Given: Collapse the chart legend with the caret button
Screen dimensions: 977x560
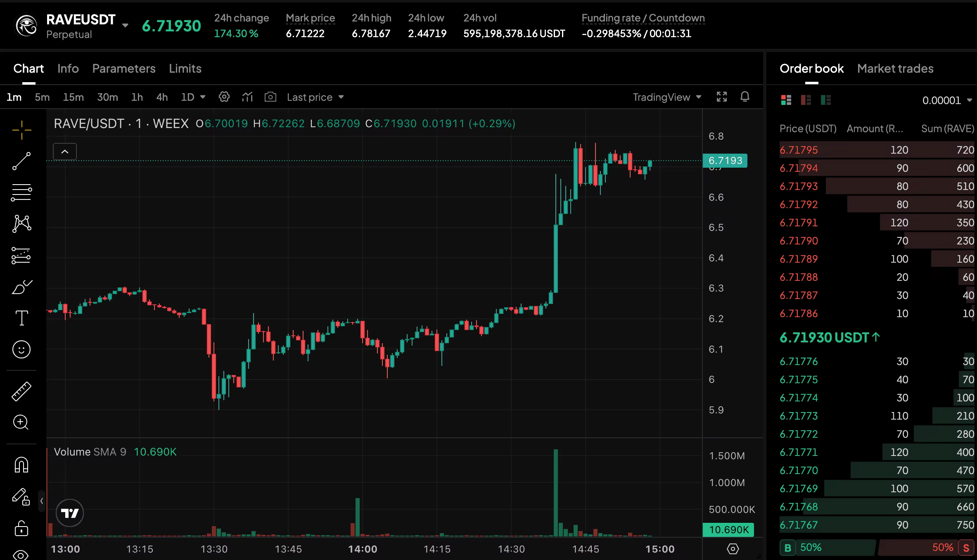Looking at the screenshot, I should [x=65, y=152].
